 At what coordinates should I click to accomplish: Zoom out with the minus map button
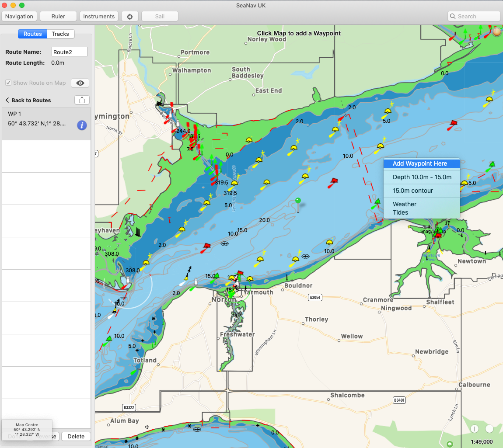[x=489, y=429]
